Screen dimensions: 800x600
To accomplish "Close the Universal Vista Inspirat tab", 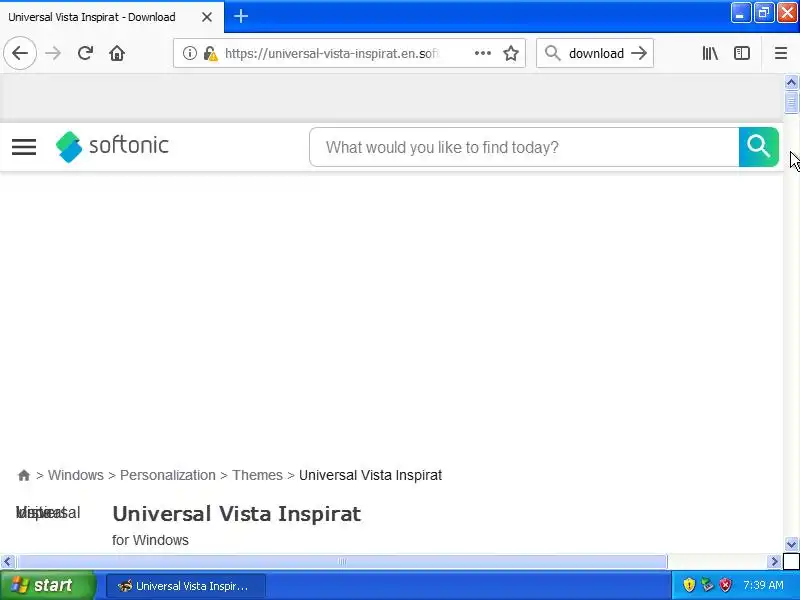I will pyautogui.click(x=207, y=17).
